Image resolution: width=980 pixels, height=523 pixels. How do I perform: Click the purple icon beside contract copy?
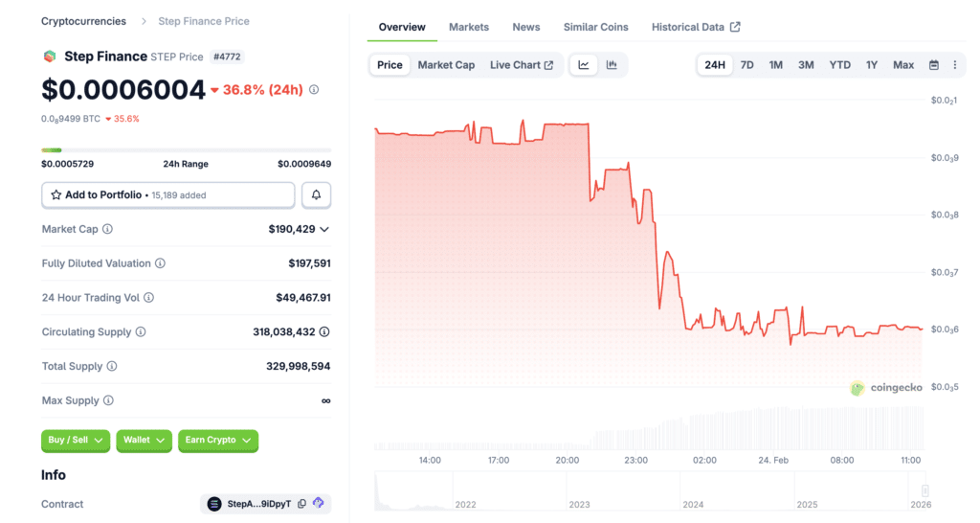319,503
